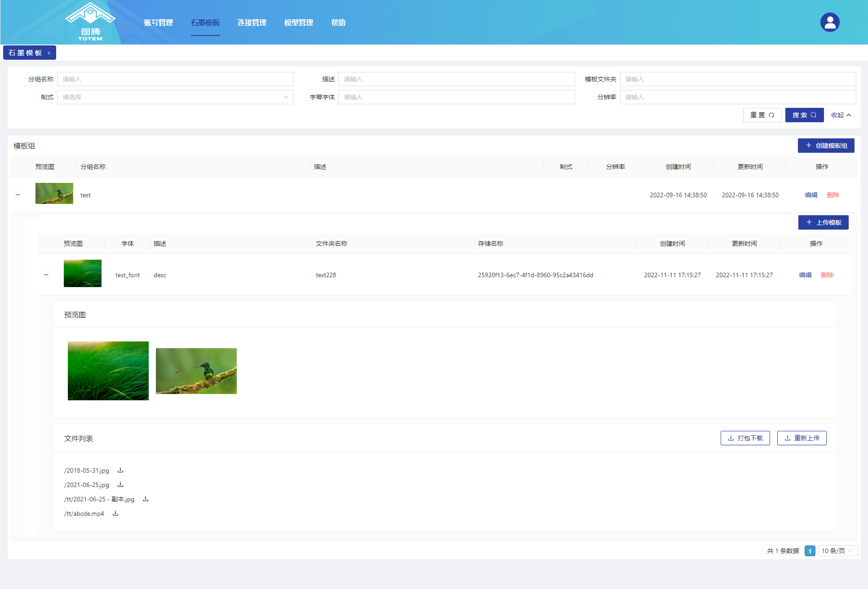Edit the test group via 编辑
This screenshot has height=589, width=868.
click(811, 195)
